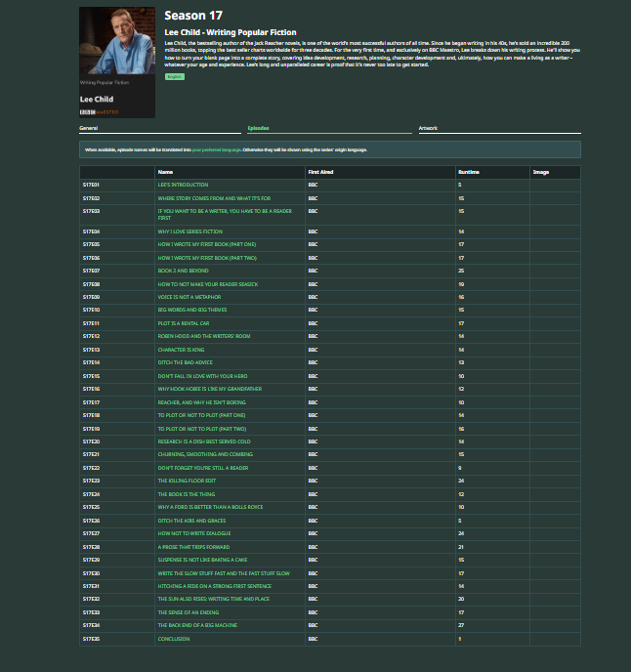The width and height of the screenshot is (631, 672).
Task: Open Churning, Smoothing and Combing
Action: pyautogui.click(x=205, y=454)
